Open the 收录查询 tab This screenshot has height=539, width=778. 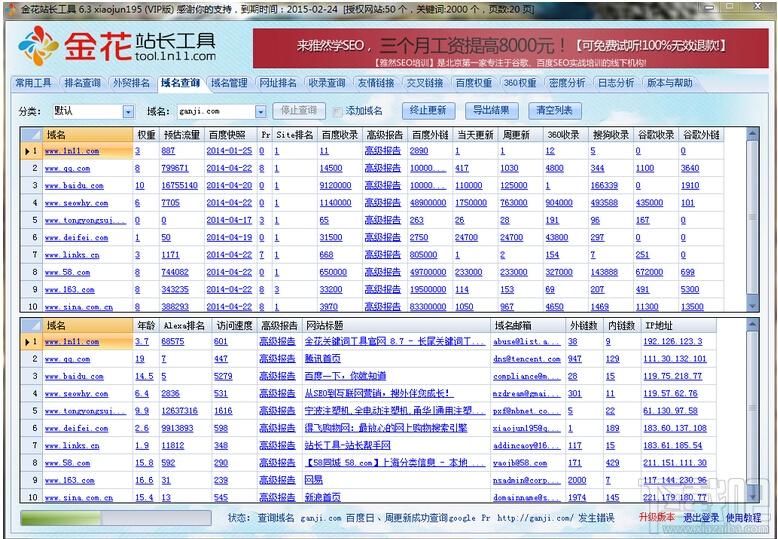pos(326,83)
